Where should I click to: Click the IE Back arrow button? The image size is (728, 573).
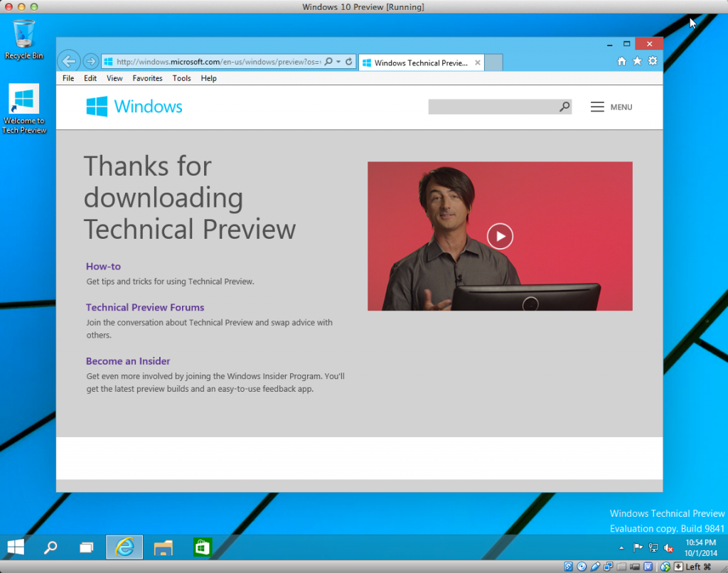click(69, 61)
